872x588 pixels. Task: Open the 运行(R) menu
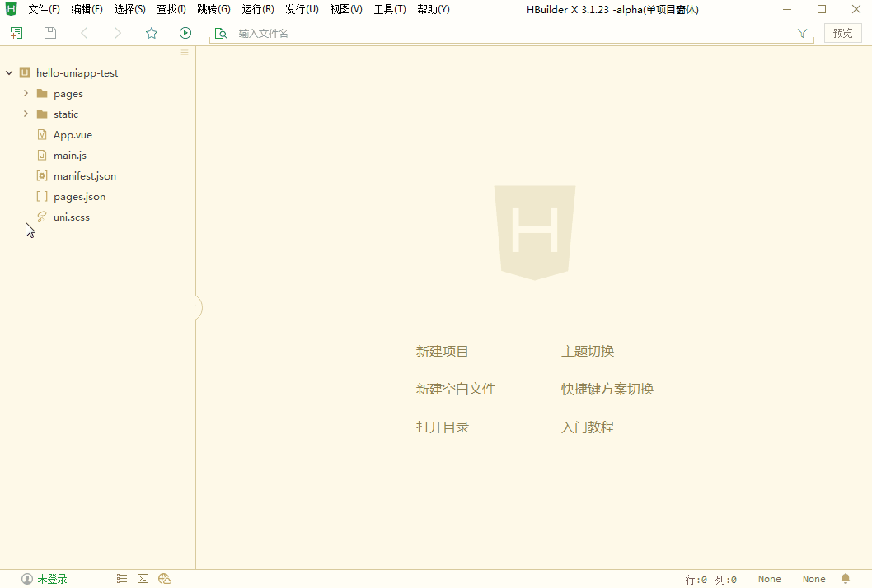258,9
